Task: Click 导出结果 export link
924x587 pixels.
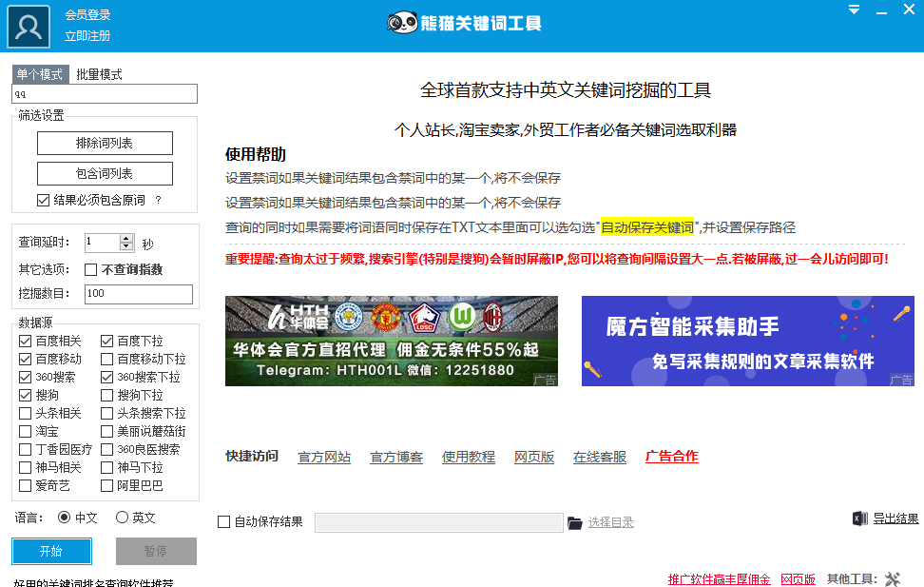Action: pos(895,519)
